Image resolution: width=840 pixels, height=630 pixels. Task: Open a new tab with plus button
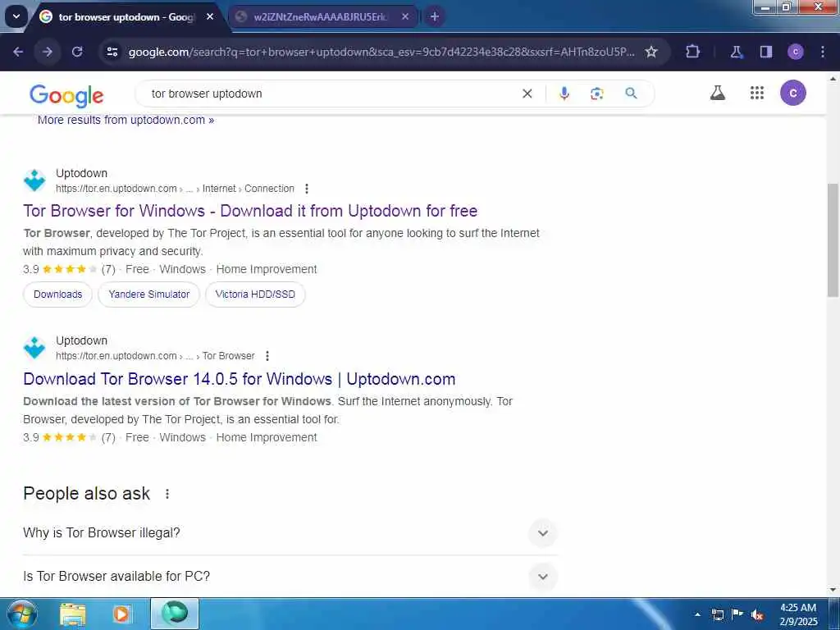pyautogui.click(x=435, y=16)
